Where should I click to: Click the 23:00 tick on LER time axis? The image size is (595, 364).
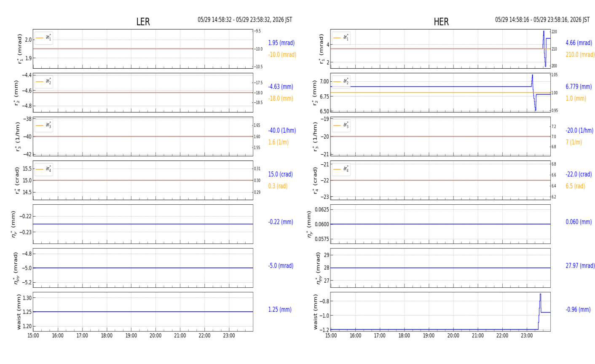(229, 336)
